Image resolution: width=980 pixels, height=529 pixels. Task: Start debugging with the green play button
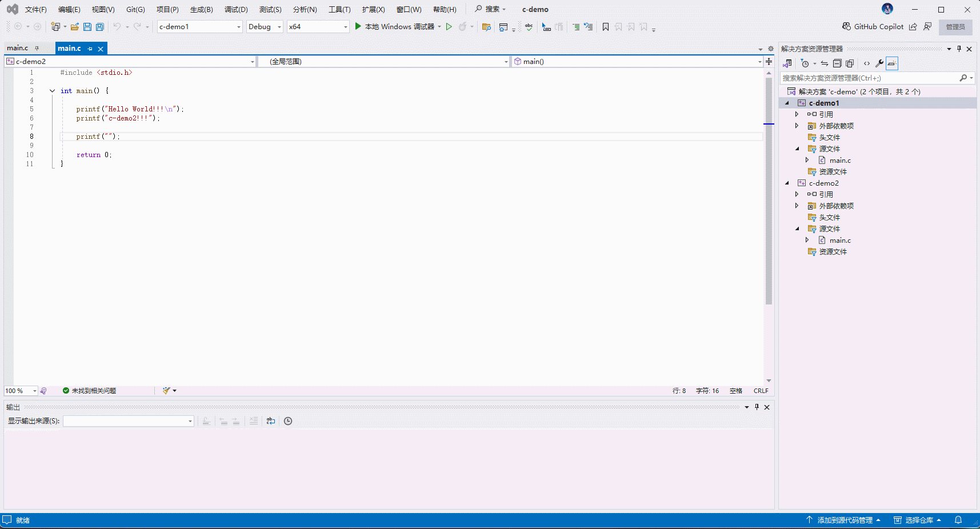coord(358,26)
